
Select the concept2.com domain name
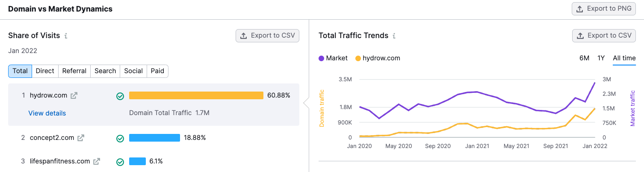click(x=52, y=138)
